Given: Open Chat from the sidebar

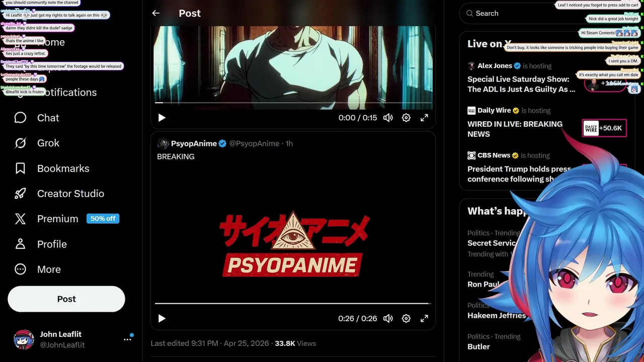Looking at the screenshot, I should coord(37,118).
